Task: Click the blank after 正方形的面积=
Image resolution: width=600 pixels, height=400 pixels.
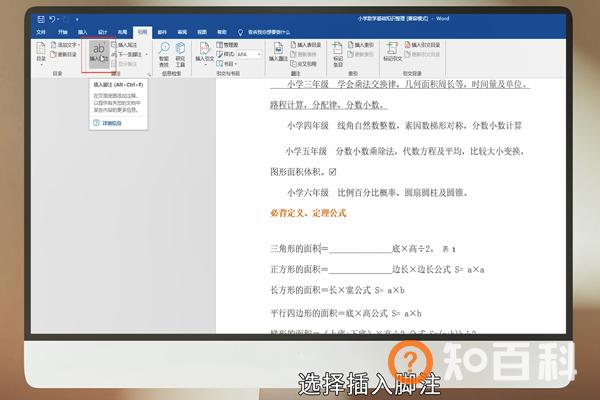Action: 360,269
